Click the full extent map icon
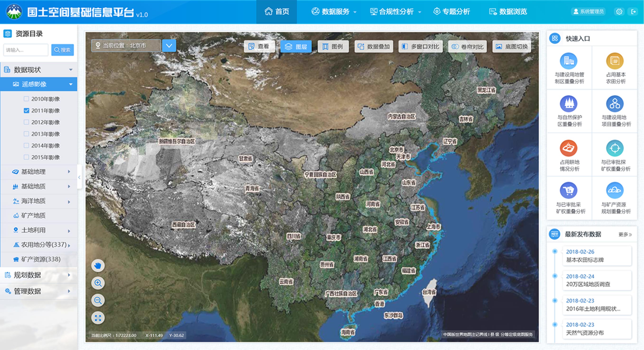 [x=98, y=318]
